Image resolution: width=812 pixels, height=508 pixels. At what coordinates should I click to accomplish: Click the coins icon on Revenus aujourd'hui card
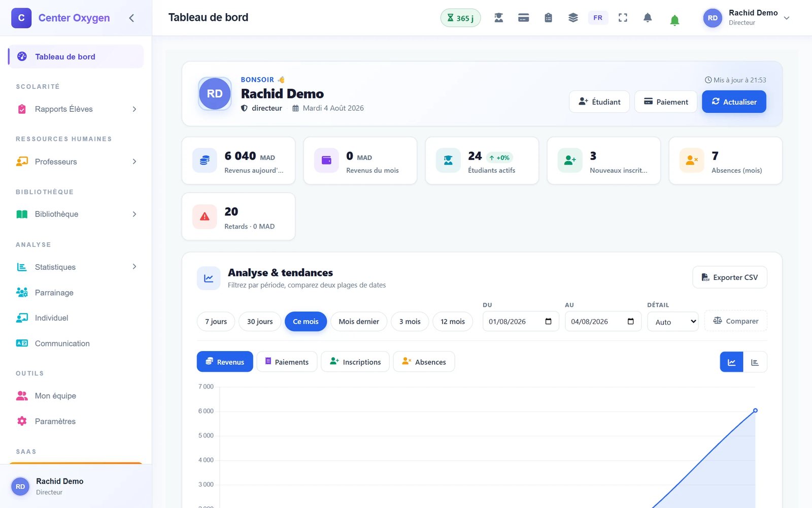pos(205,161)
